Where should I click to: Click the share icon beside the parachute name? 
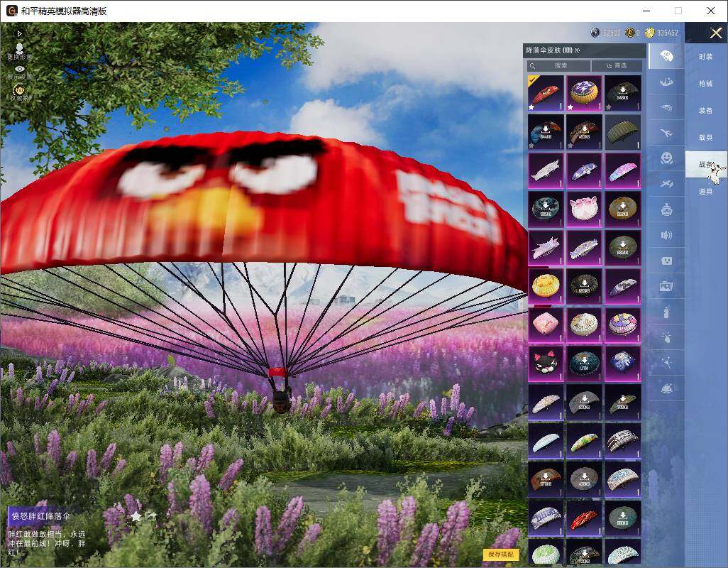pos(150,516)
